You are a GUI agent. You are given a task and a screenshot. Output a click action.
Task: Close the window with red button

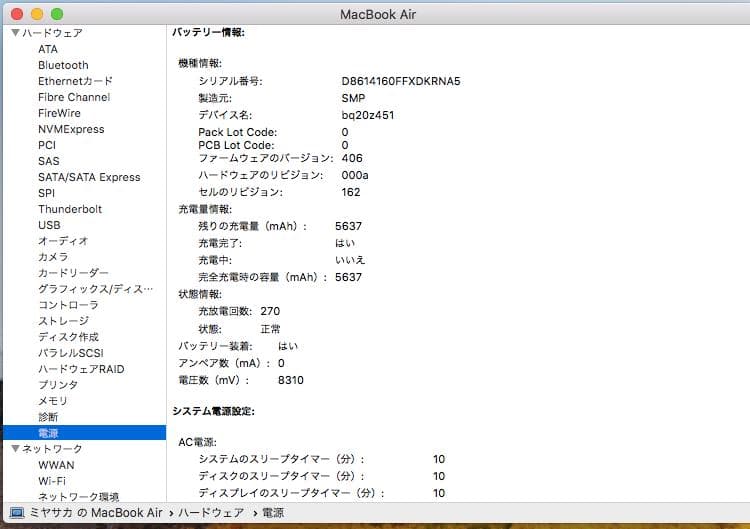tap(17, 14)
